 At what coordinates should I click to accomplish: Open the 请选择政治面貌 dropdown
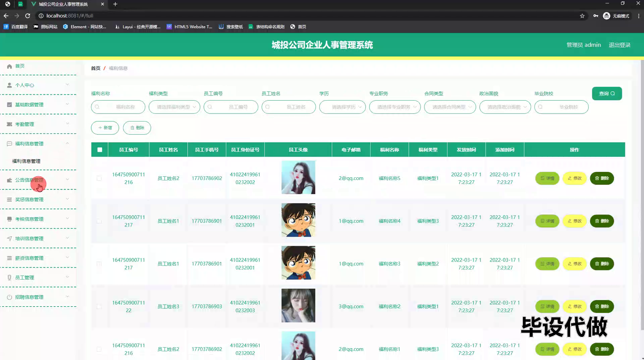tap(505, 107)
